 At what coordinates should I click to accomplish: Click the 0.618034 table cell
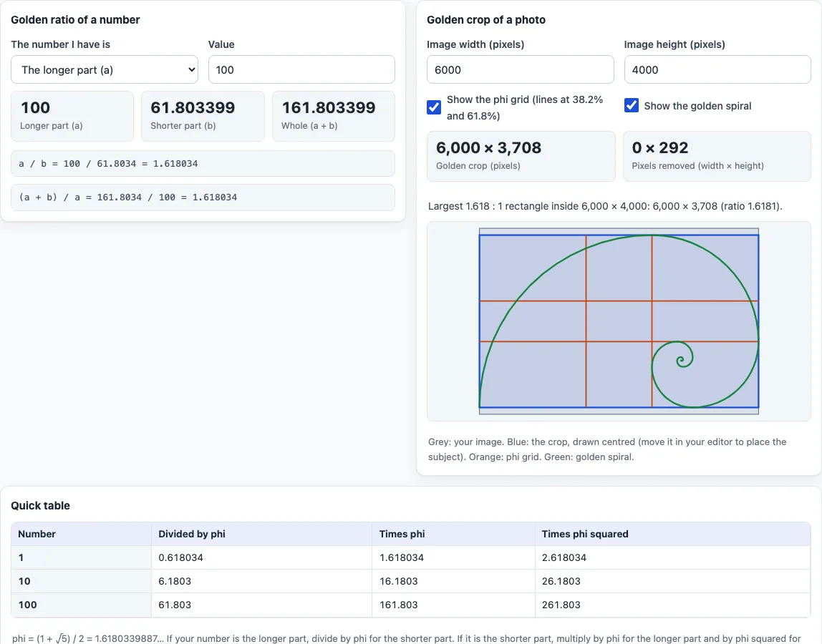261,557
